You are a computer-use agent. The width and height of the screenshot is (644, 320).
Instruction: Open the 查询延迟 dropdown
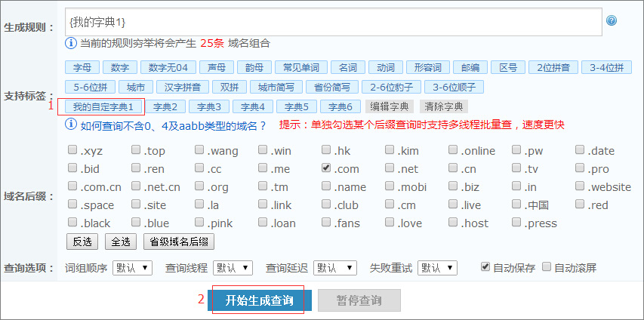point(334,268)
